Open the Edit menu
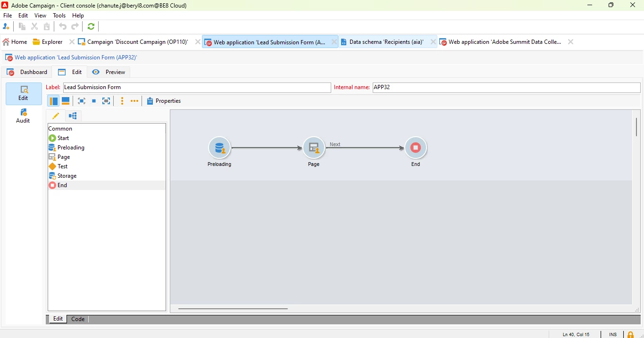 [x=23, y=16]
